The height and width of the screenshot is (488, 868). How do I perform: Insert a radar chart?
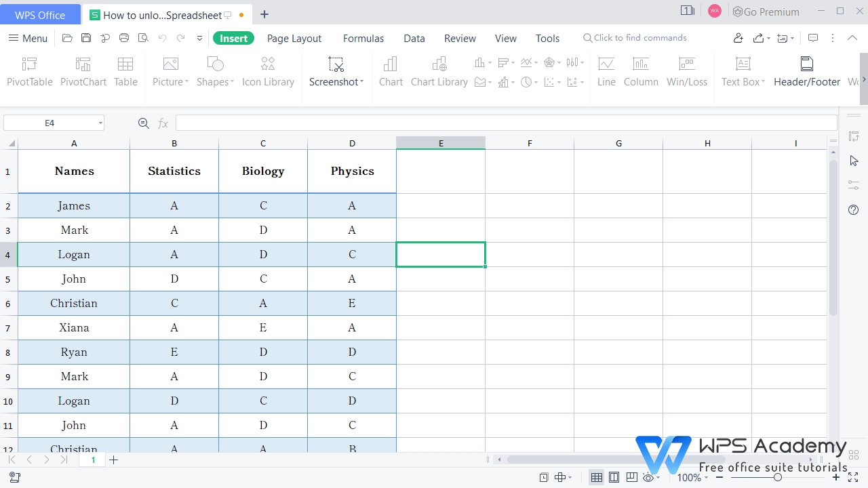tap(550, 62)
